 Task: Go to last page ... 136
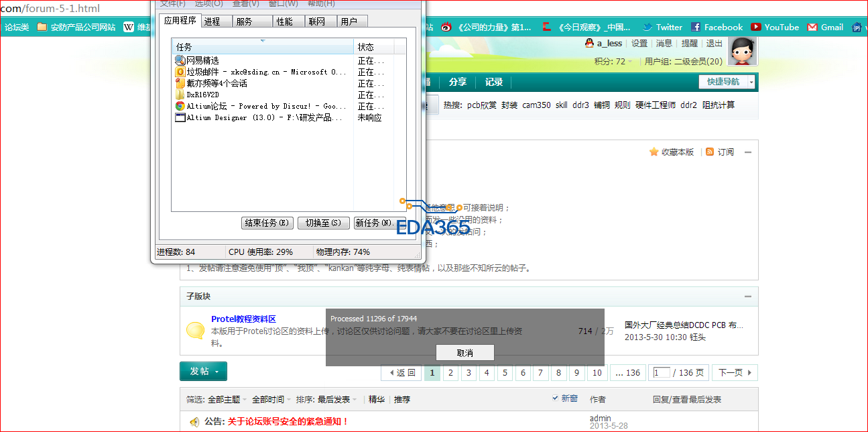click(627, 372)
